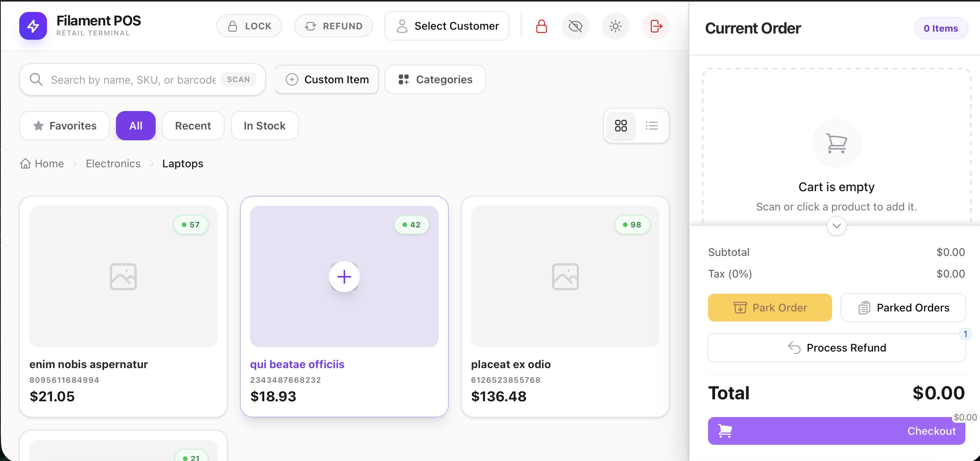980x461 pixels.
Task: Click plus icon on qui beatae officiis
Action: (x=344, y=277)
